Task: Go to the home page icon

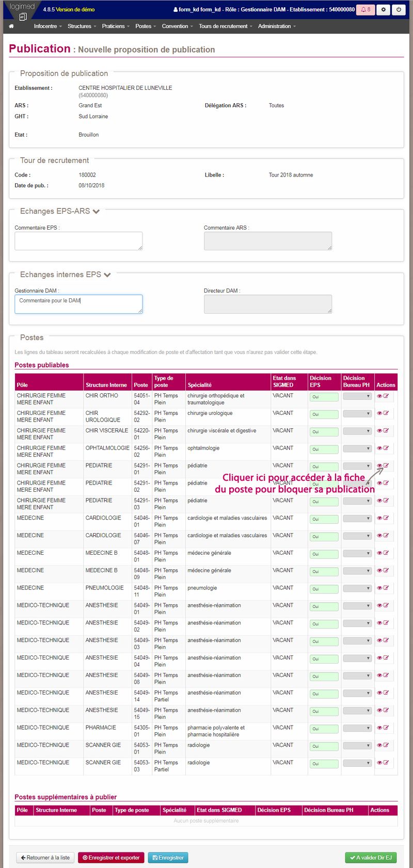Action: coord(11,26)
